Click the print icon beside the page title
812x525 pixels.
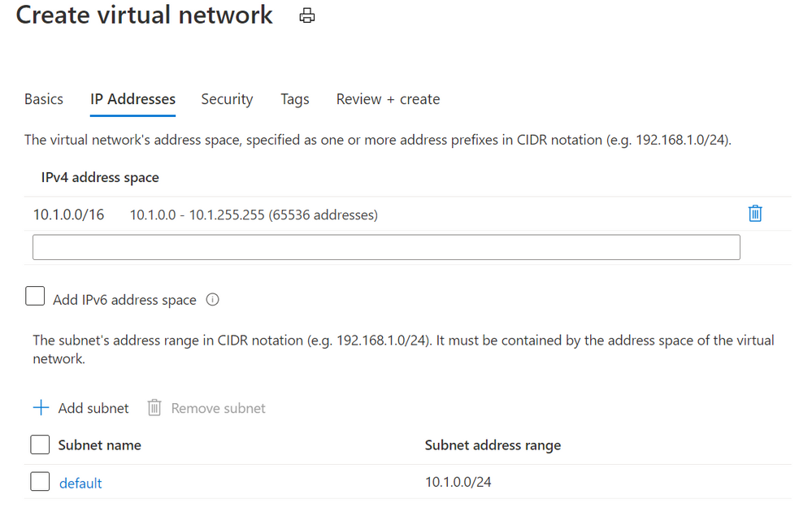(x=306, y=15)
